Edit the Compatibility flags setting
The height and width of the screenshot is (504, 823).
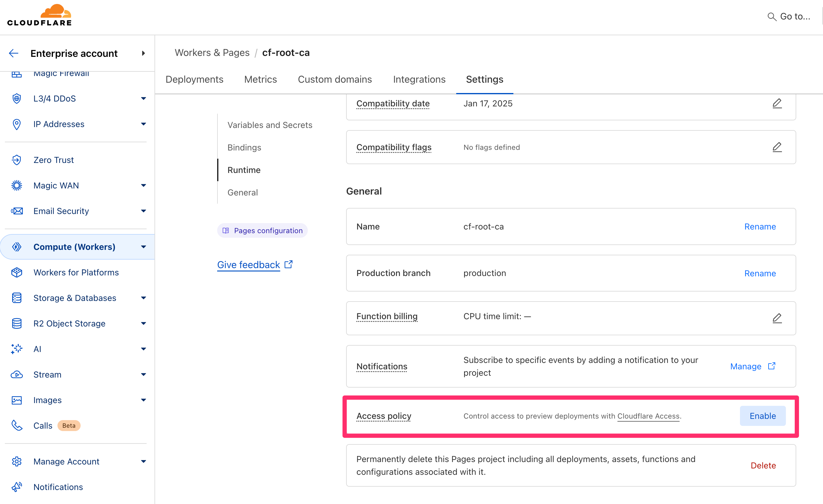coord(777,147)
